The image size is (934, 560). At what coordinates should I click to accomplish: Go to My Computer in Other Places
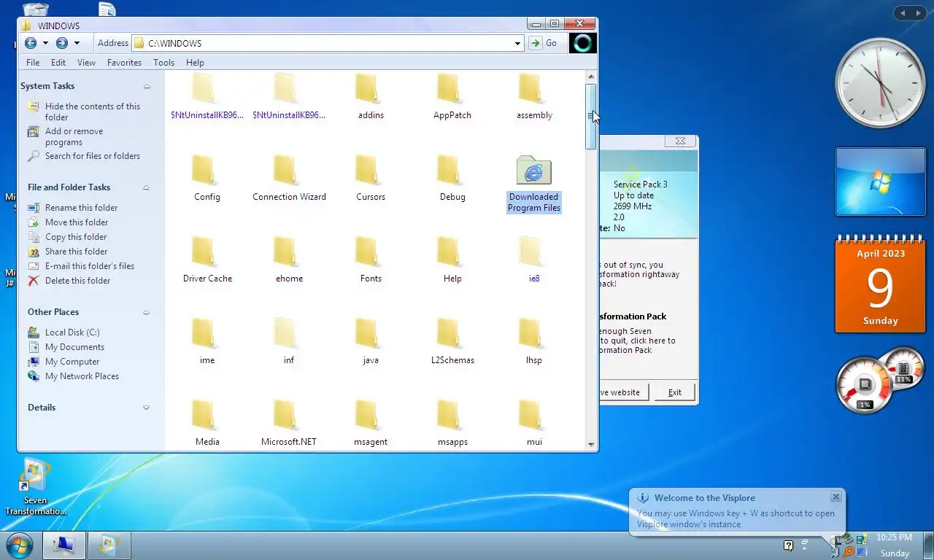(72, 362)
